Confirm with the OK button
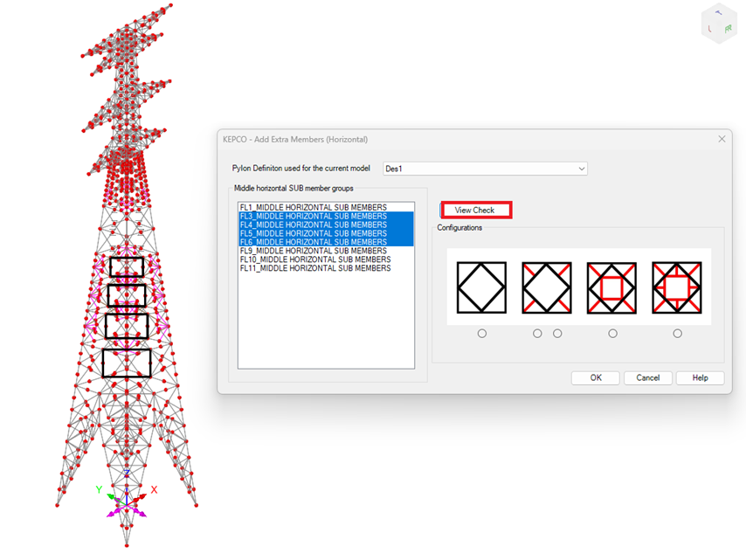 (x=596, y=378)
